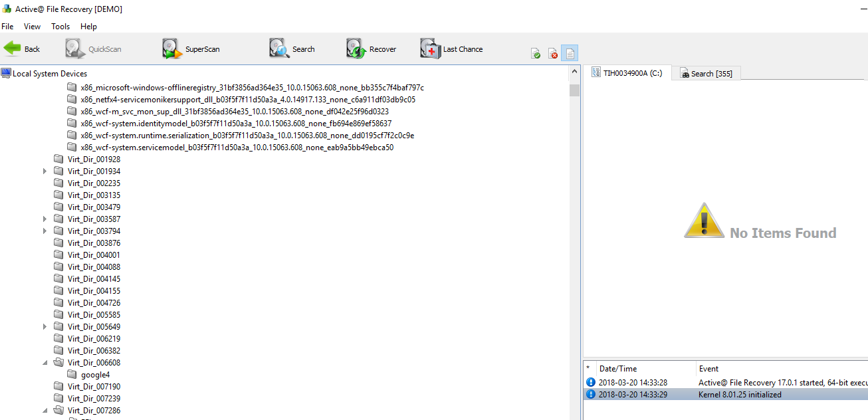This screenshot has height=420, width=868.
Task: Sort log by Date/Time column header
Action: click(x=645, y=369)
